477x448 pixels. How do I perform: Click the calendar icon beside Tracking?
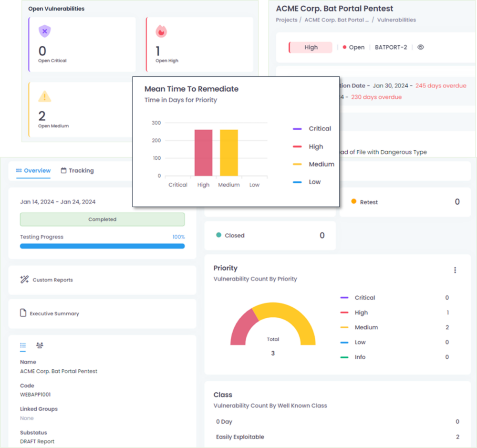pos(63,170)
